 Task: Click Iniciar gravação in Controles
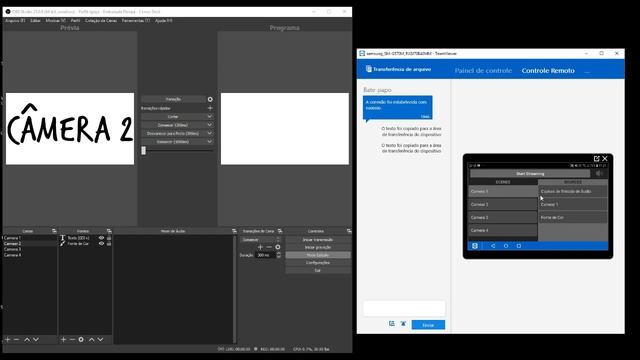(x=318, y=247)
